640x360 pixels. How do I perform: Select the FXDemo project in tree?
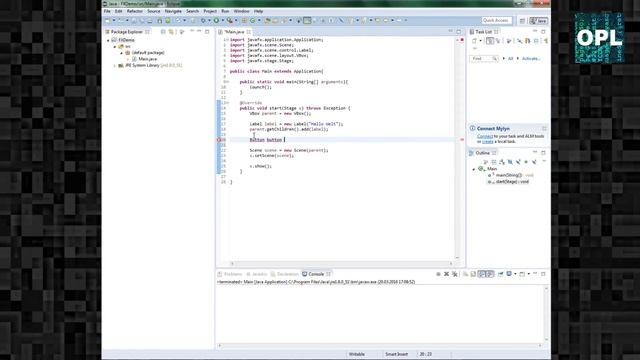click(x=123, y=40)
